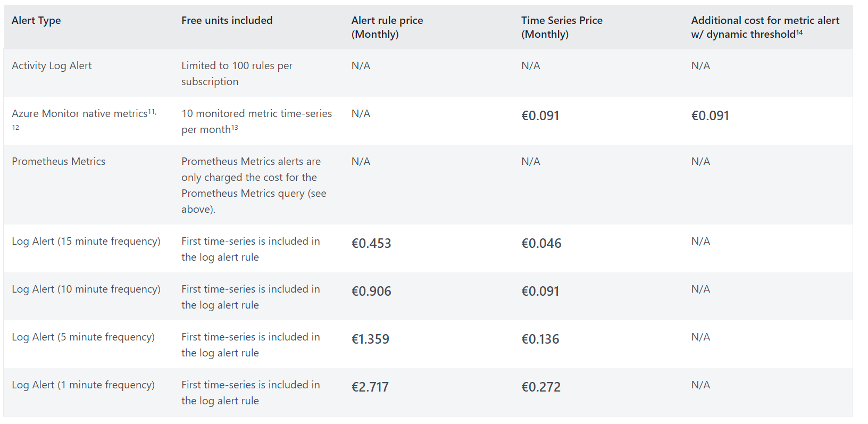
Task: Click the Time Series Price (Monthly) header
Action: click(x=562, y=27)
